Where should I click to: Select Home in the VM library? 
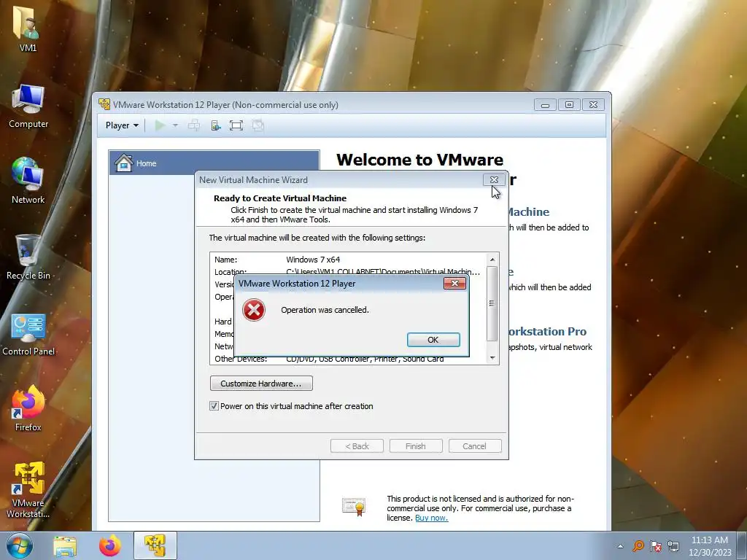[x=214, y=163]
